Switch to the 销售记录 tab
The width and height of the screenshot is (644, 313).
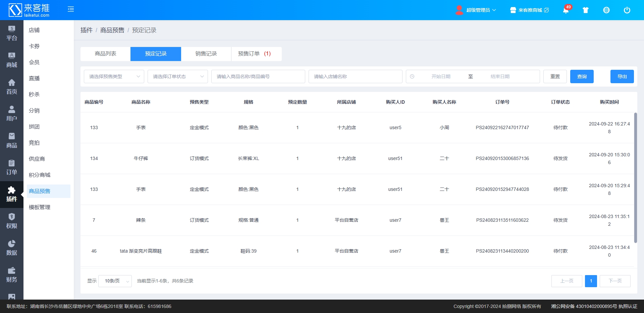(x=206, y=54)
